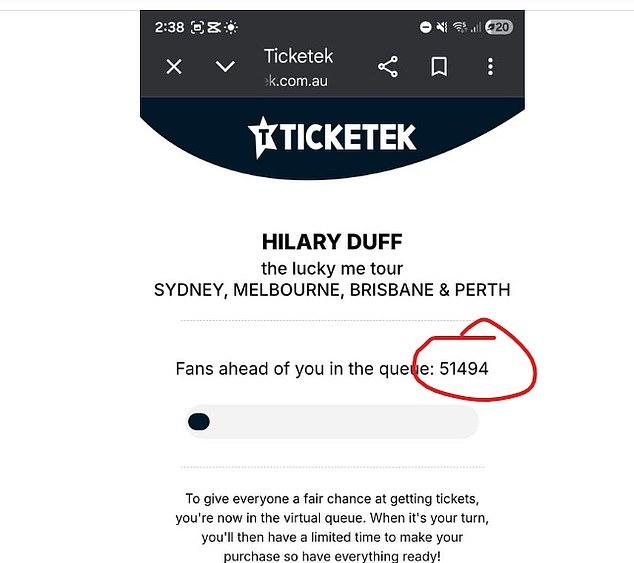Tap the share icon

click(388, 67)
